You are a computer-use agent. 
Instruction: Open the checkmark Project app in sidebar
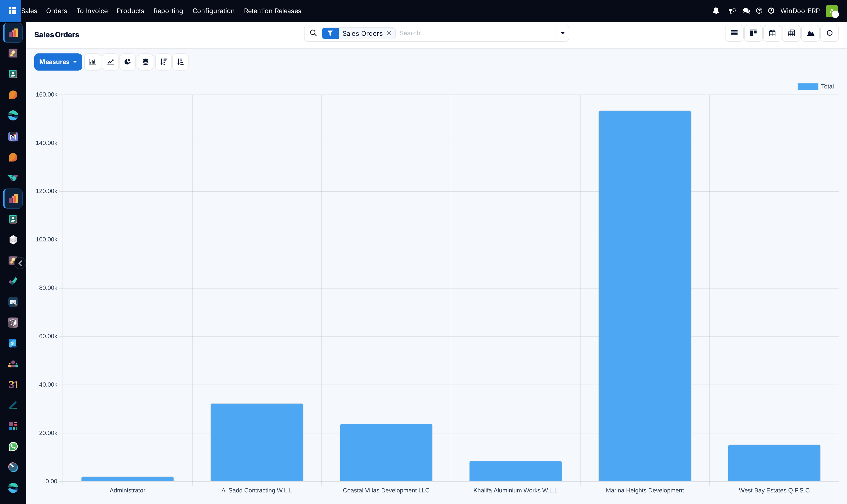[13, 281]
